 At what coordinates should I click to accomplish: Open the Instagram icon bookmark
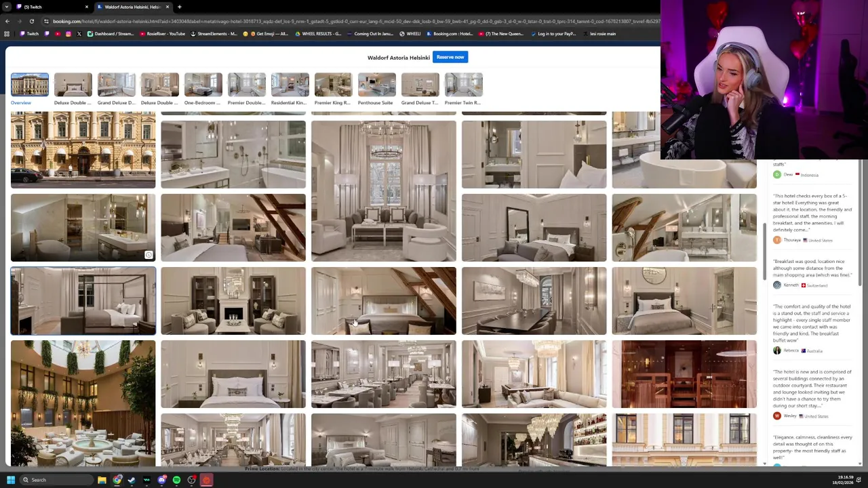click(x=68, y=34)
